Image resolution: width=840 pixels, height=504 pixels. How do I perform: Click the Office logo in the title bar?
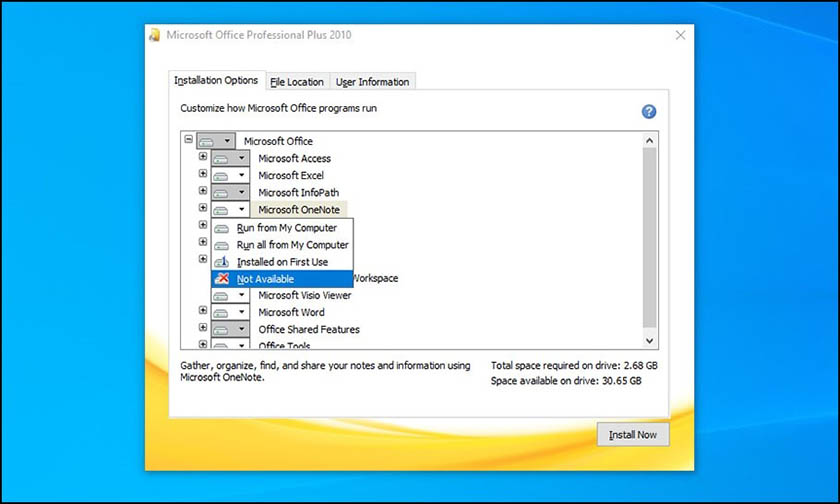click(154, 36)
